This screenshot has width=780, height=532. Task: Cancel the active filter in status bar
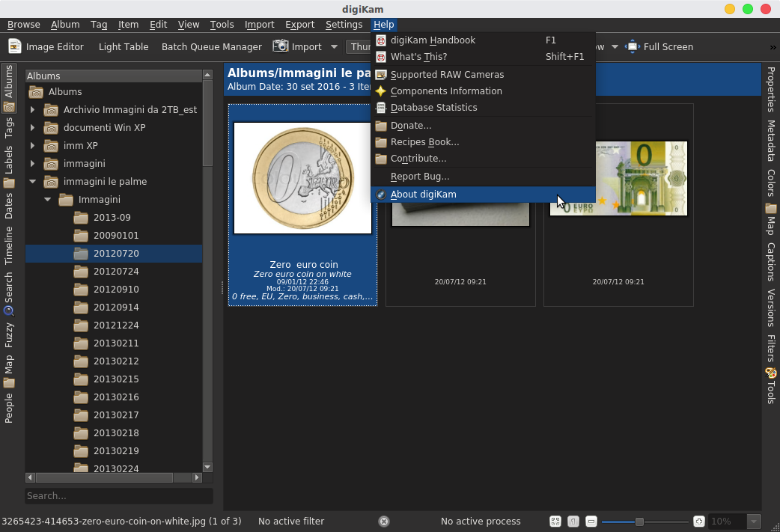point(384,522)
